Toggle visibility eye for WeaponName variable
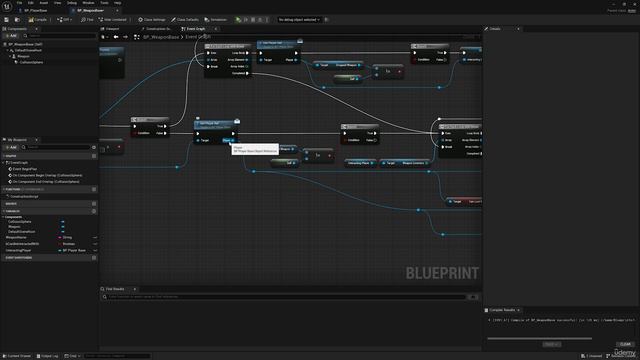 95,238
